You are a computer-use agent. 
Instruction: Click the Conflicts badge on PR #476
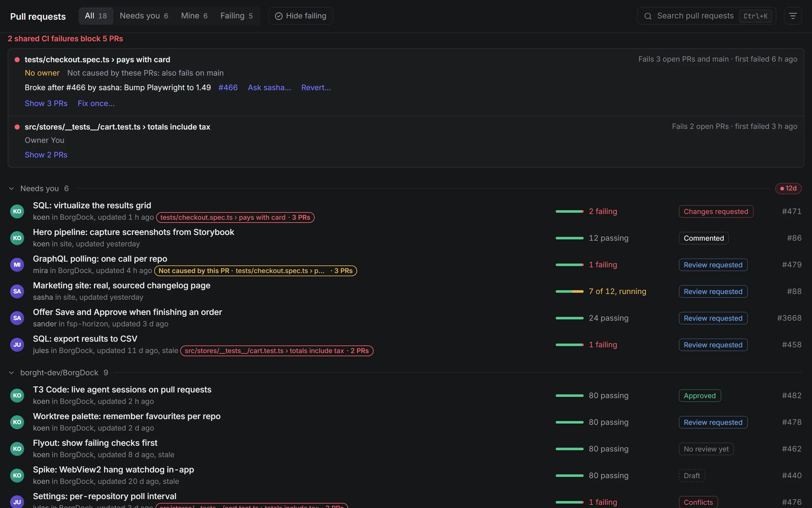pos(698,502)
